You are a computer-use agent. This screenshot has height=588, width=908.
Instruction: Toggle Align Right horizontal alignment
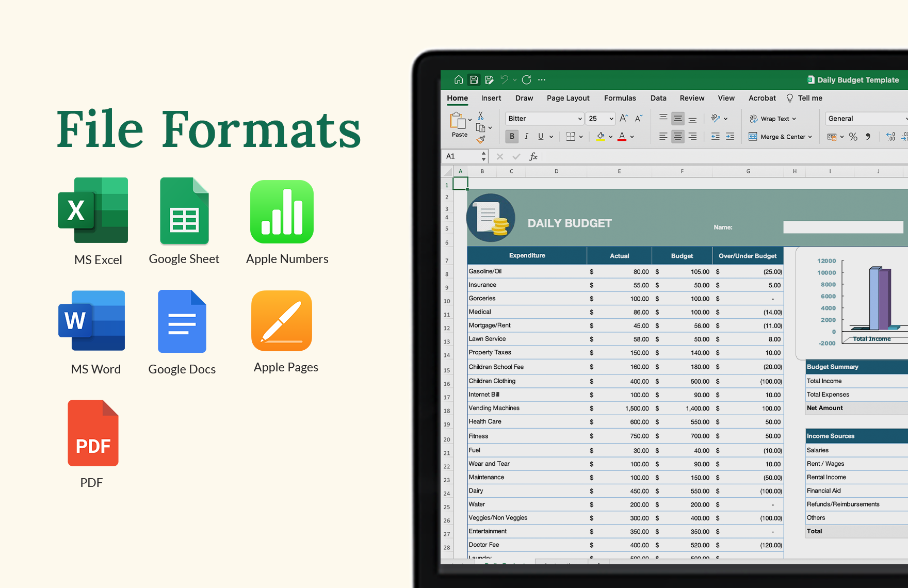pos(692,136)
